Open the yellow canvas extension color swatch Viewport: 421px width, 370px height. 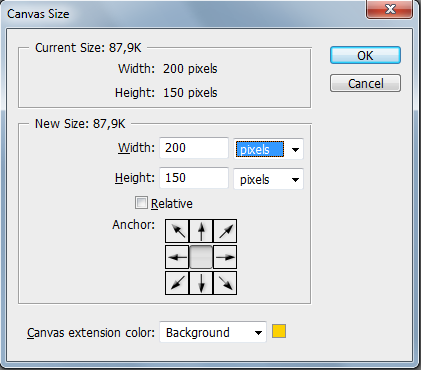point(279,331)
